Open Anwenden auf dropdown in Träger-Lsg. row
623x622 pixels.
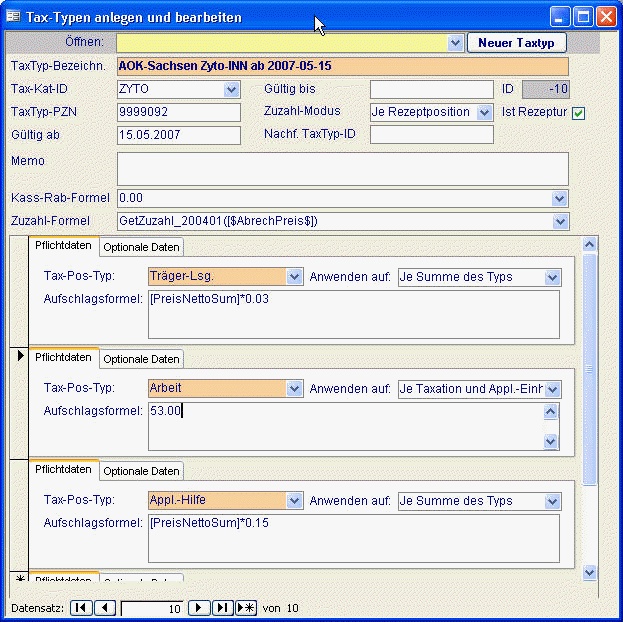click(x=552, y=277)
